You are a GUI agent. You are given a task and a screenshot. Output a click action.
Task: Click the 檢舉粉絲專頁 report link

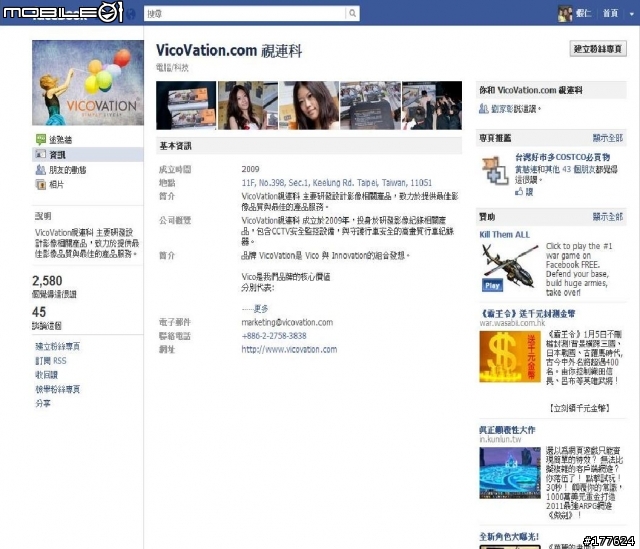point(58,389)
